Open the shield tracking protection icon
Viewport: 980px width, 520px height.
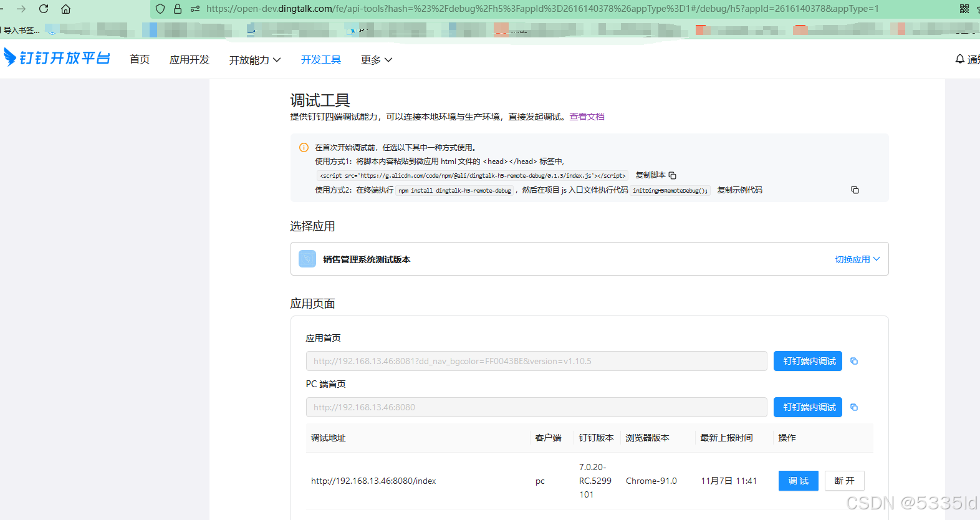point(160,9)
